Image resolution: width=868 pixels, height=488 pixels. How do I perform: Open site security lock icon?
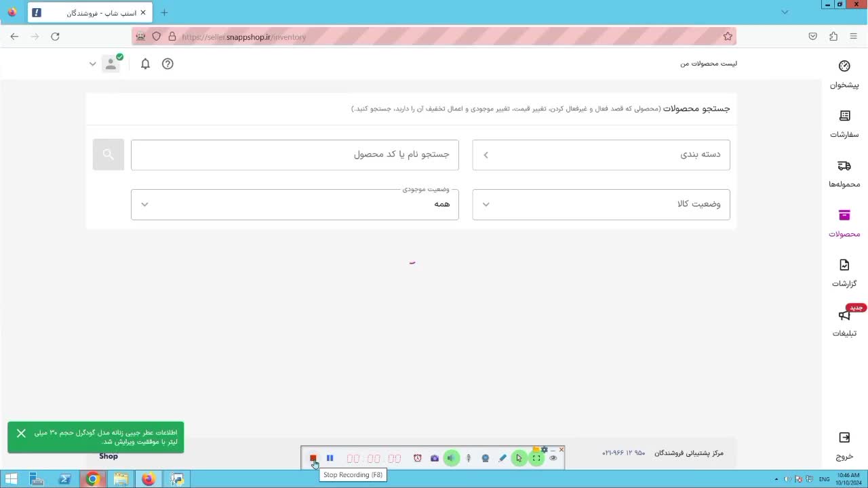(x=172, y=37)
